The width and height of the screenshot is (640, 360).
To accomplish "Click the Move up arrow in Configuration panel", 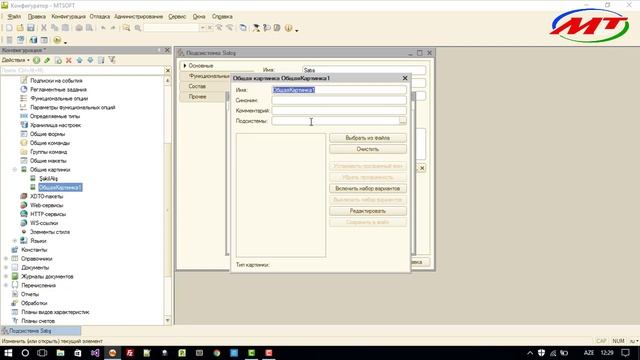I will [79, 60].
